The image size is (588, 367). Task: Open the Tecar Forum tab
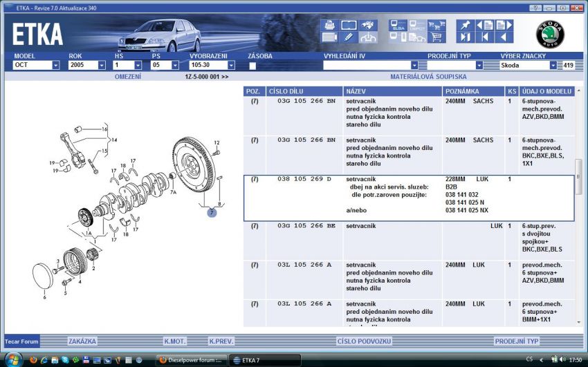pos(21,341)
